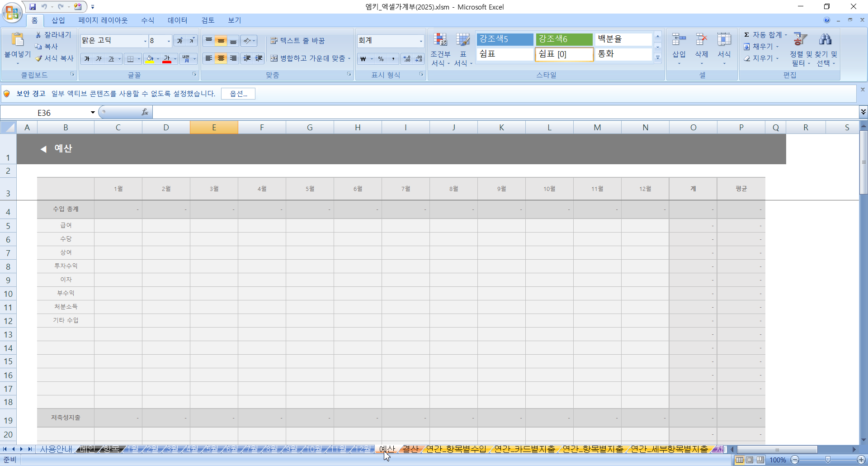The height and width of the screenshot is (466, 868).
Task: Decrease the cell indent
Action: pyautogui.click(x=247, y=58)
